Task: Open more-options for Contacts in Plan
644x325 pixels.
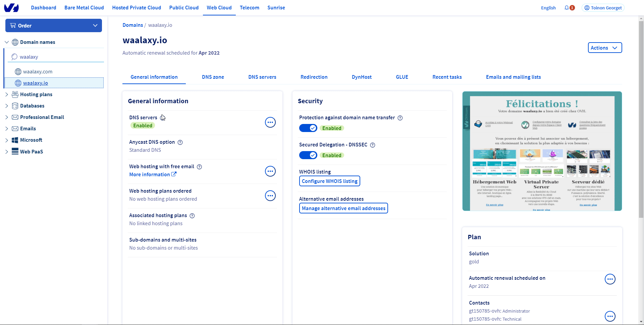Action: pos(610,316)
